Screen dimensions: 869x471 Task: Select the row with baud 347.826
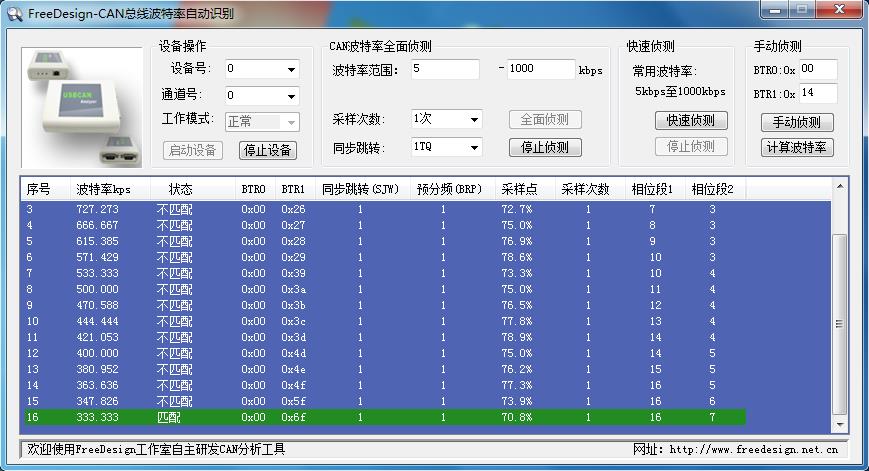(x=384, y=401)
